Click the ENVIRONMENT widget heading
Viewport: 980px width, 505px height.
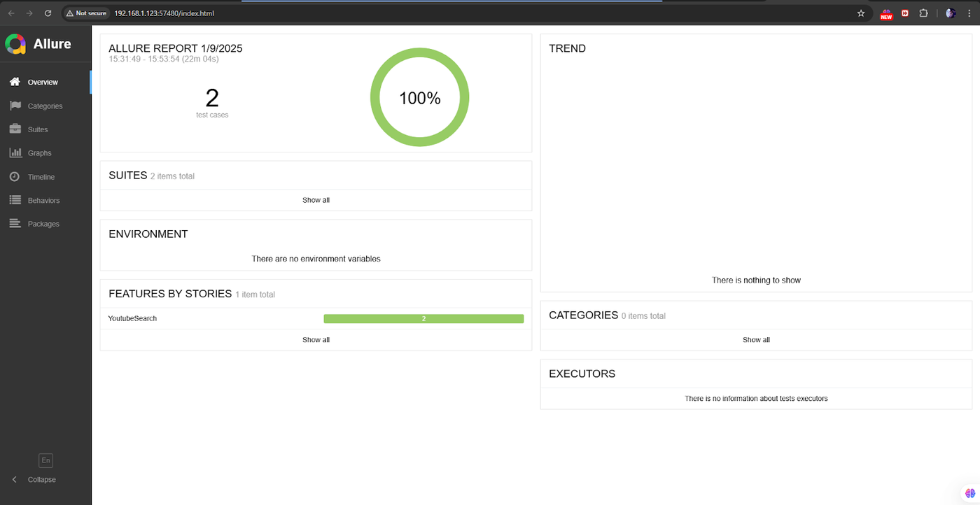148,234
